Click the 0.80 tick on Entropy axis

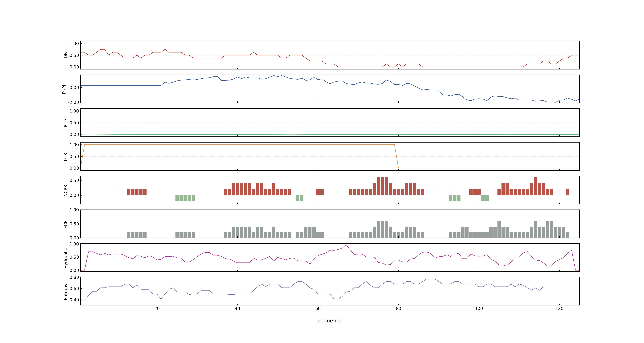pyautogui.click(x=74, y=277)
